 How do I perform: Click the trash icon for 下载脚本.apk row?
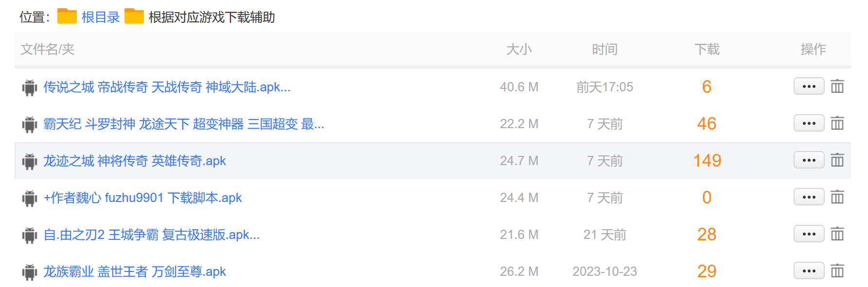(x=837, y=197)
